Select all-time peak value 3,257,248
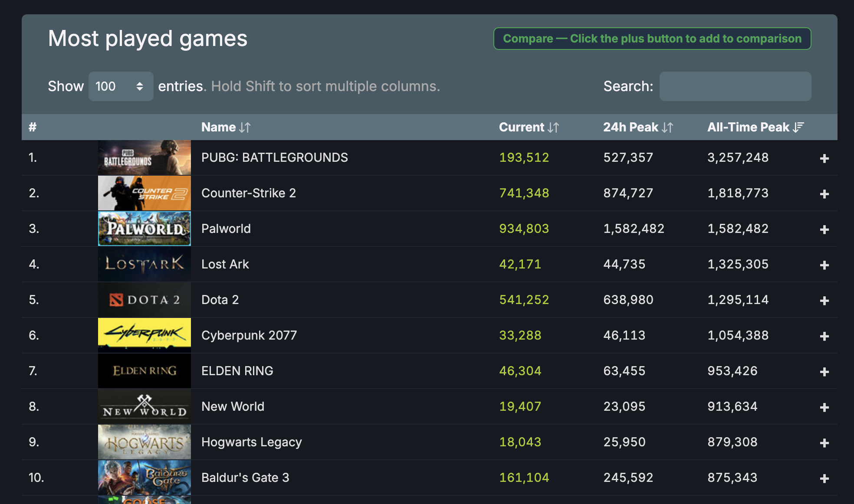 pos(738,157)
